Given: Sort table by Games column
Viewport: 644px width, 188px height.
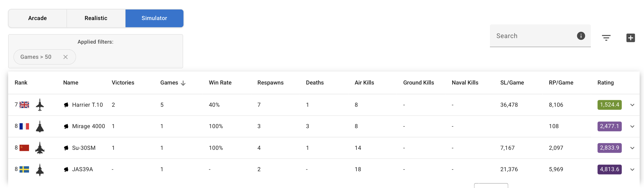Looking at the screenshot, I should [x=169, y=83].
